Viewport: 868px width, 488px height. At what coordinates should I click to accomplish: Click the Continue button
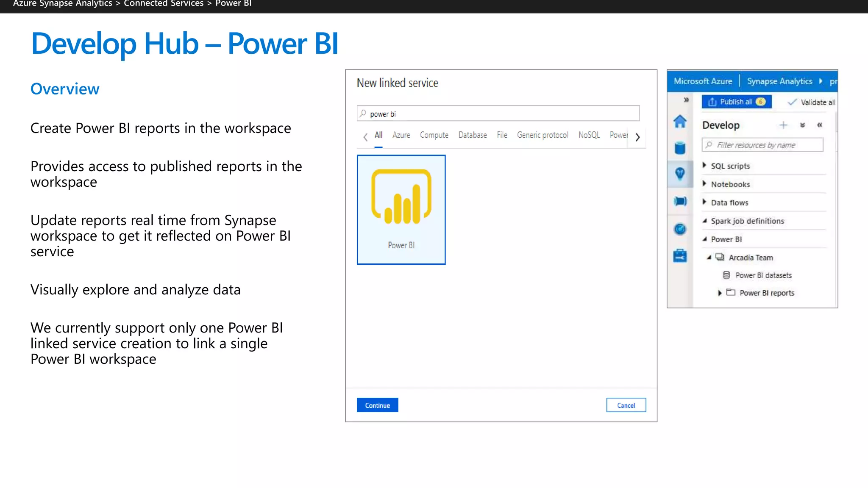[x=377, y=405]
